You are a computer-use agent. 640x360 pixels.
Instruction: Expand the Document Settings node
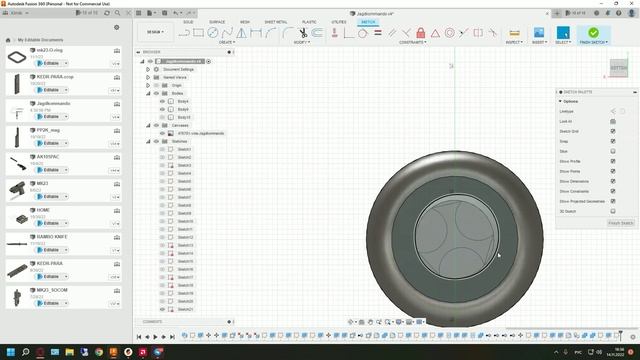tap(148, 69)
